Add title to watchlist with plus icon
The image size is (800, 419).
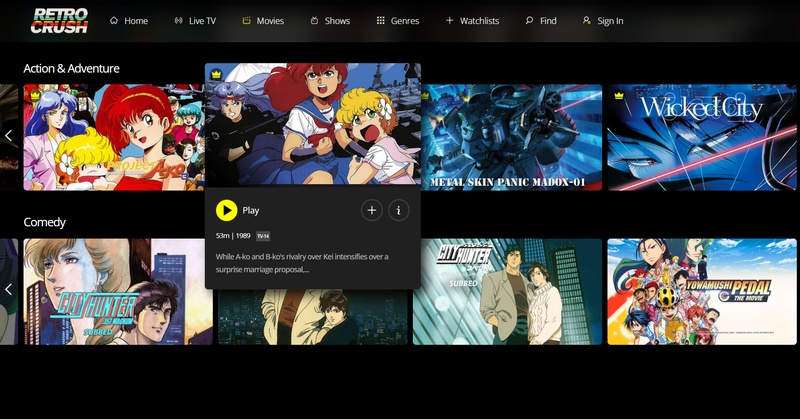(372, 210)
